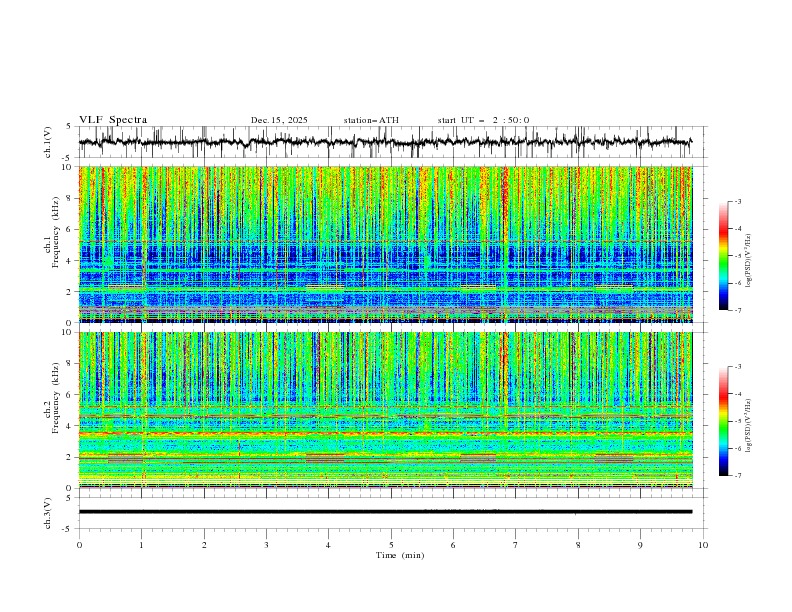792x612 pixels.
Task: Click the VLF Spectra title text
Action: pyautogui.click(x=113, y=120)
